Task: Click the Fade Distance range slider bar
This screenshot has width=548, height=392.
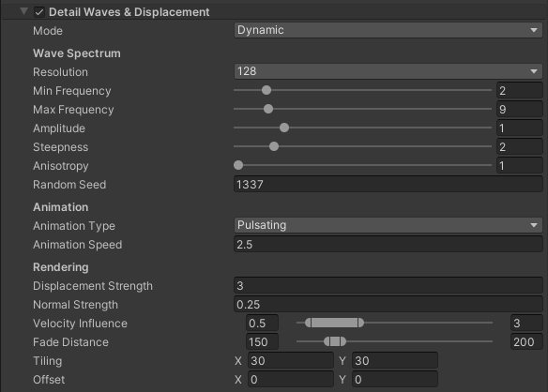Action: pyautogui.click(x=335, y=341)
